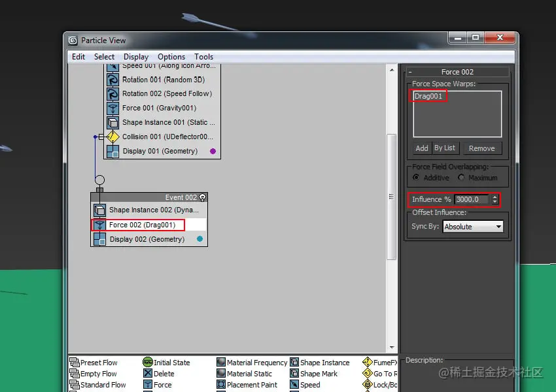The image size is (556, 392).
Task: Click the Preset Flow depot icon
Action: click(75, 362)
